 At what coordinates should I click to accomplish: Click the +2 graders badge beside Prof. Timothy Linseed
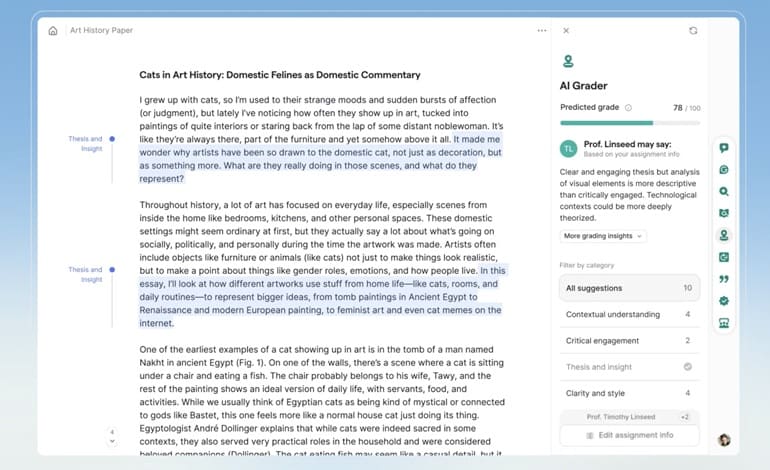coord(685,416)
